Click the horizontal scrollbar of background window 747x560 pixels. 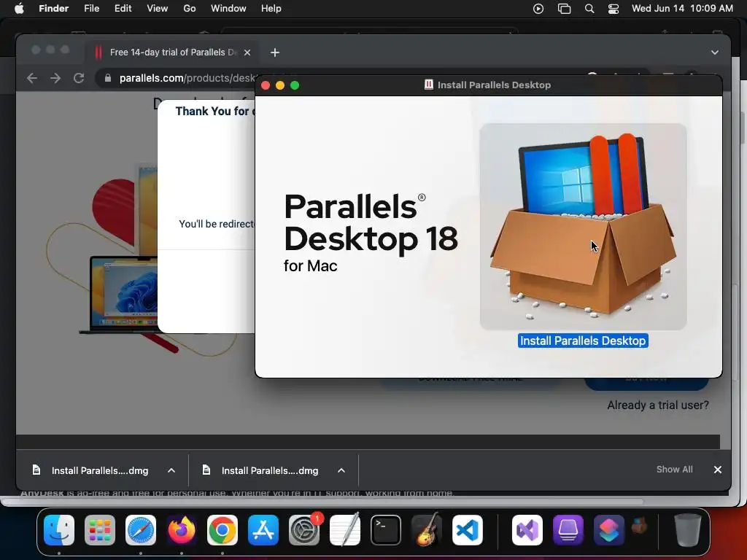click(x=322, y=502)
